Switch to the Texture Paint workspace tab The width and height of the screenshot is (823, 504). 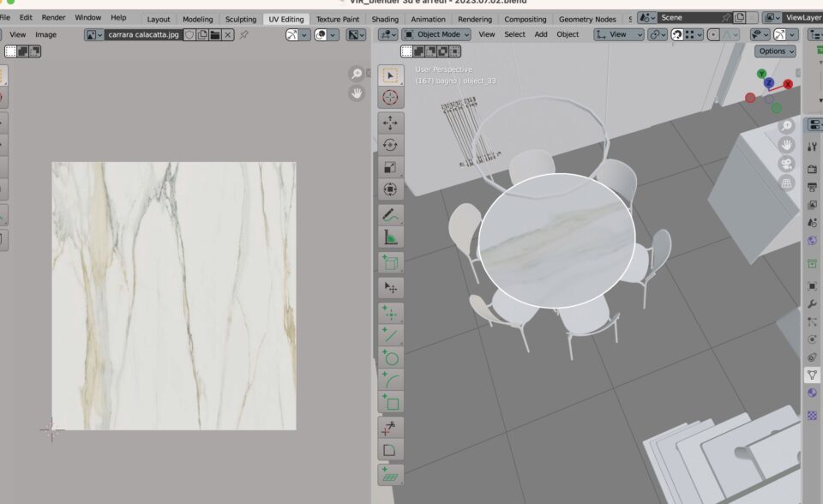[x=338, y=19]
